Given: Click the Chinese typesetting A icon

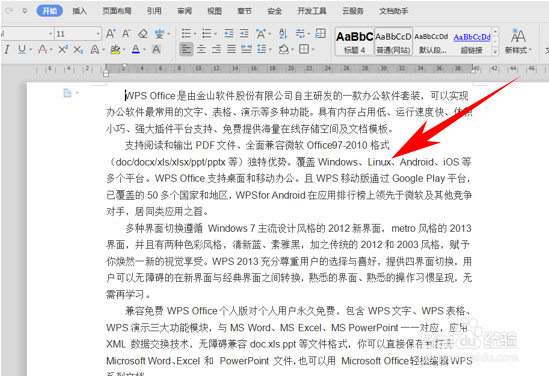Looking at the screenshot, I should (261, 34).
